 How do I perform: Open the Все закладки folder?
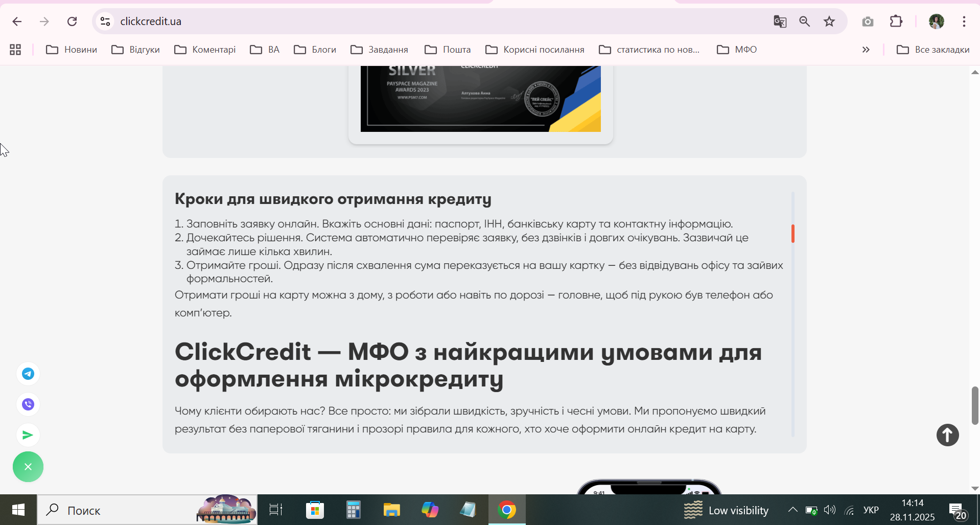coord(933,50)
